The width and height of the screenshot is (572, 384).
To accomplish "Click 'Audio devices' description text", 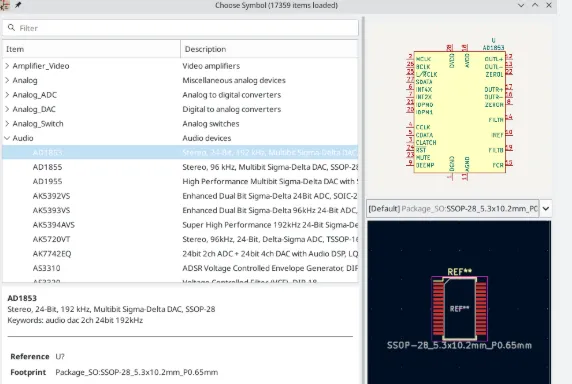I will click(206, 138).
